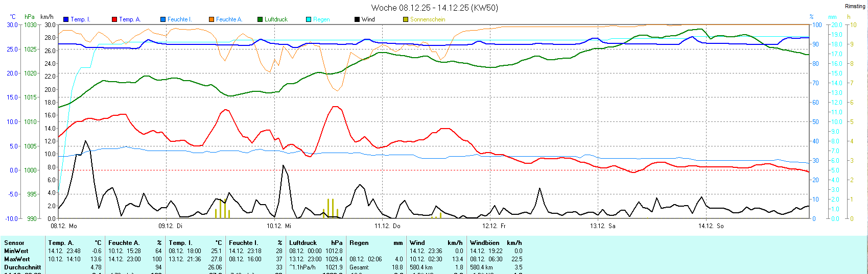Click the green Luftdruck legend swatch
The width and height of the screenshot is (868, 274).
[x=260, y=19]
